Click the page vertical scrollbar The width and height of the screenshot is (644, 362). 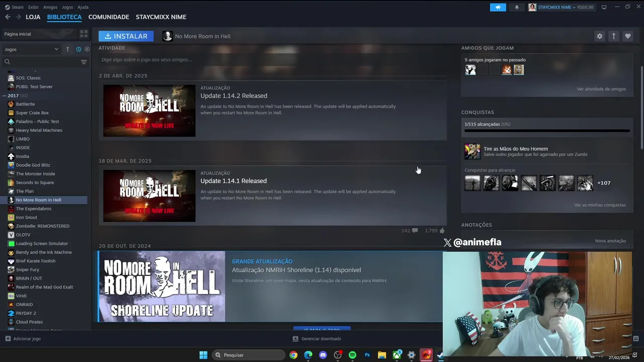pyautogui.click(x=641, y=108)
